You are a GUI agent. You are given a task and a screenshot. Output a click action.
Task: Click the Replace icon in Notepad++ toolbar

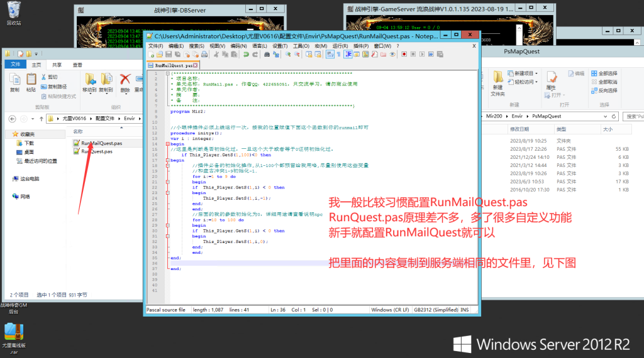(x=275, y=54)
